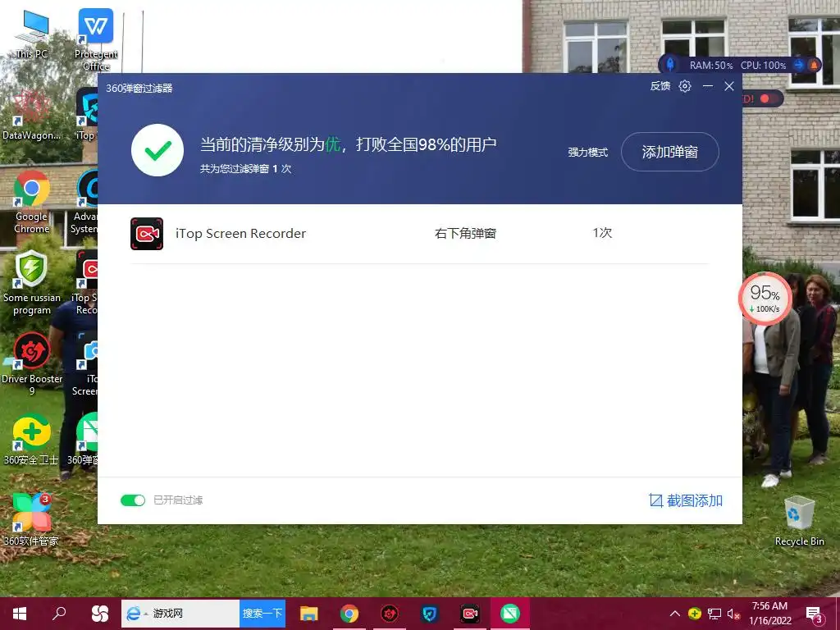
Task: Click the green checkmark status icon
Action: (x=157, y=151)
